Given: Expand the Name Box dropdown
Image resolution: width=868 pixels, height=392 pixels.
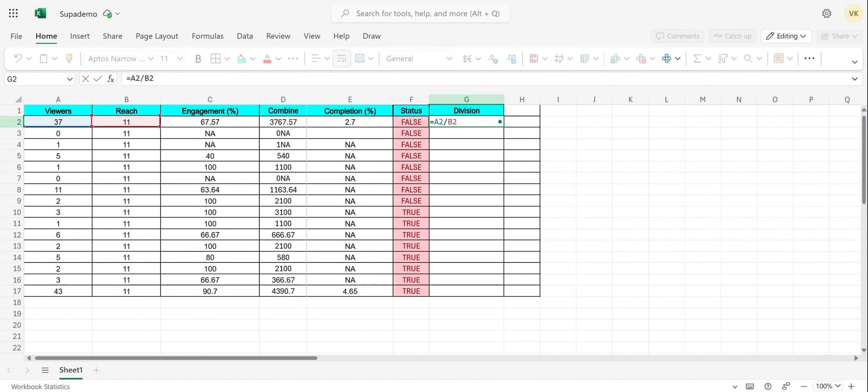Looking at the screenshot, I should tap(69, 79).
